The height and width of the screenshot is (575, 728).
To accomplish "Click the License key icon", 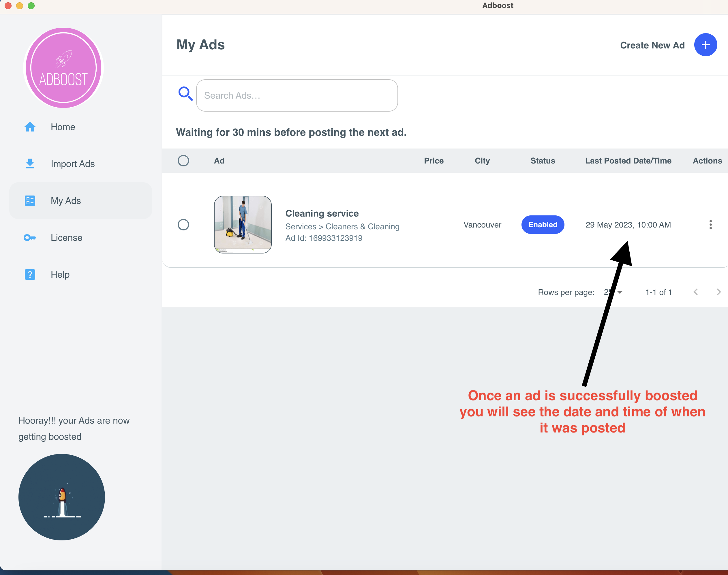I will pyautogui.click(x=29, y=237).
